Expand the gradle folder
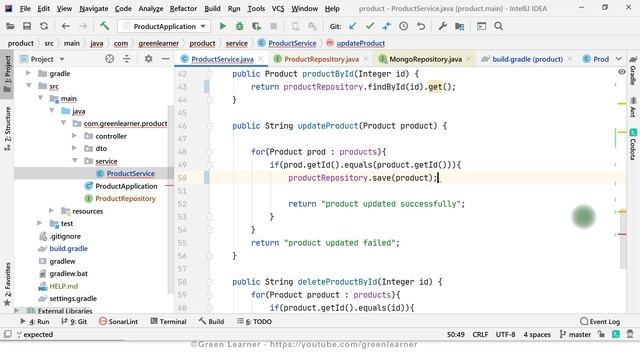 pyautogui.click(x=28, y=73)
